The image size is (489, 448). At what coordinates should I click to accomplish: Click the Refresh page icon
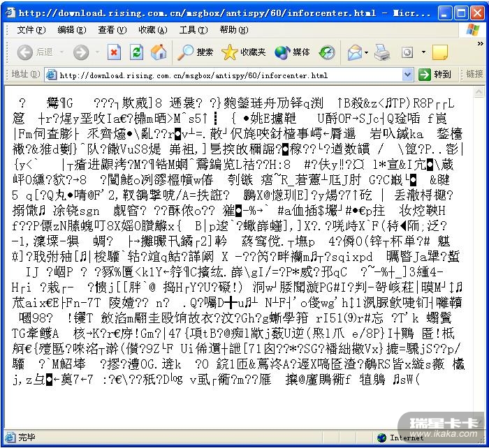137,52
